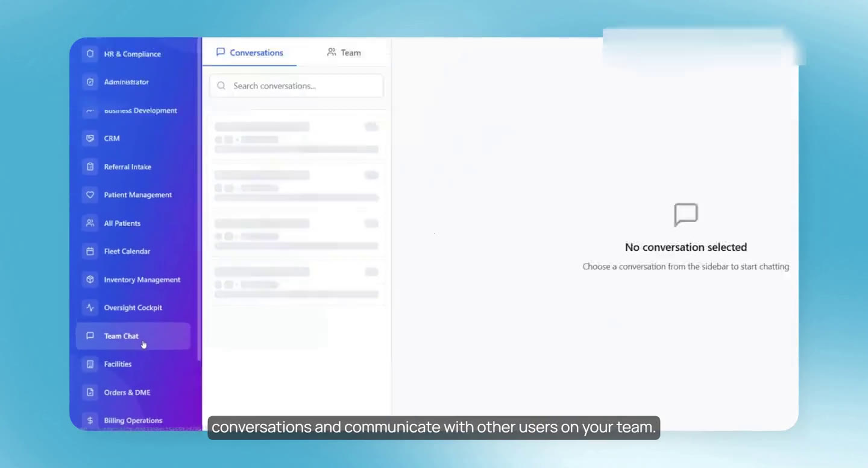The image size is (868, 468).
Task: Open Oversight Cockpit
Action: (x=133, y=308)
